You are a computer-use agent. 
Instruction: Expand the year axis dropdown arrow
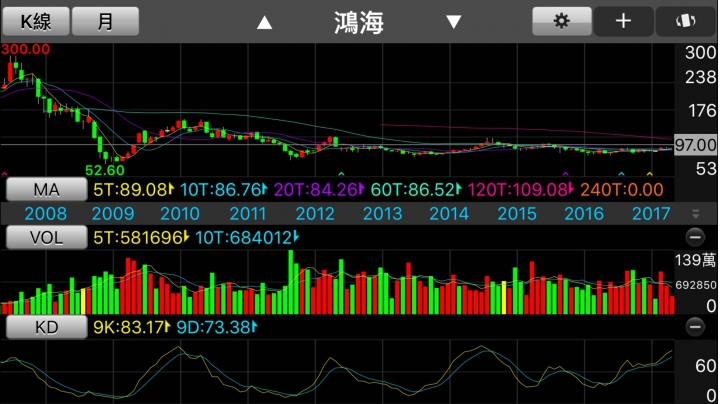click(x=696, y=213)
